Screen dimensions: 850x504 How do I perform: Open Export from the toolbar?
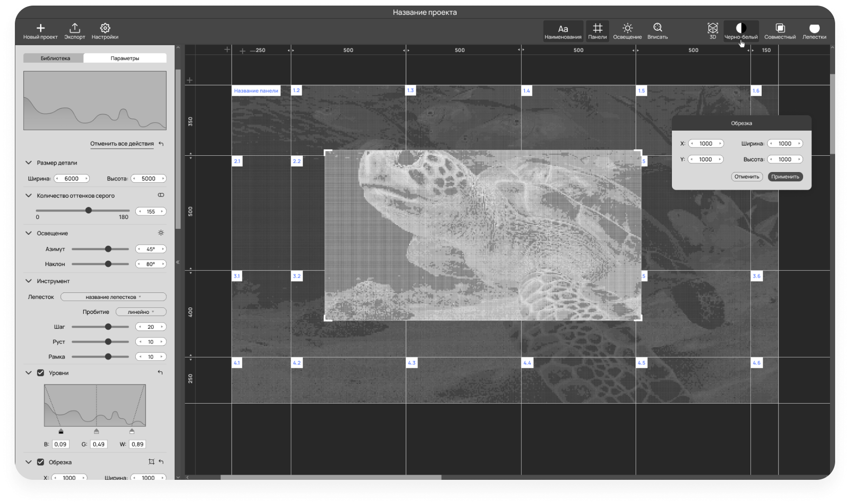pos(74,28)
